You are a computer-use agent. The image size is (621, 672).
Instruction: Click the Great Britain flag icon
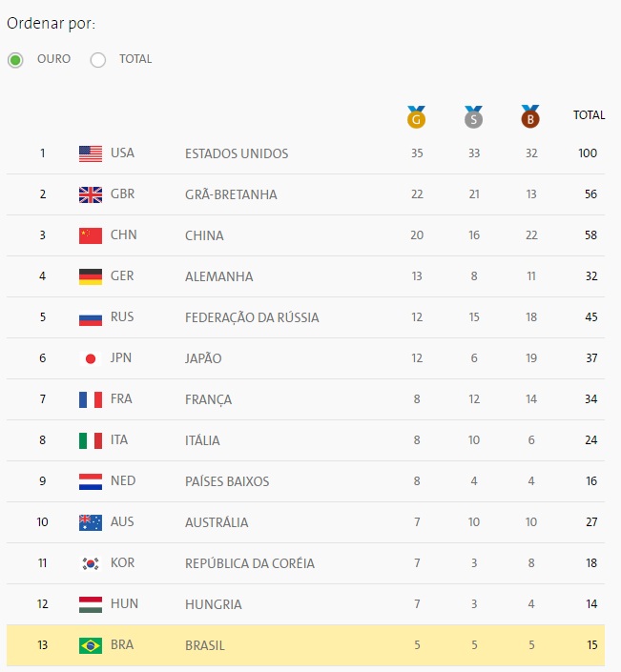point(91,194)
